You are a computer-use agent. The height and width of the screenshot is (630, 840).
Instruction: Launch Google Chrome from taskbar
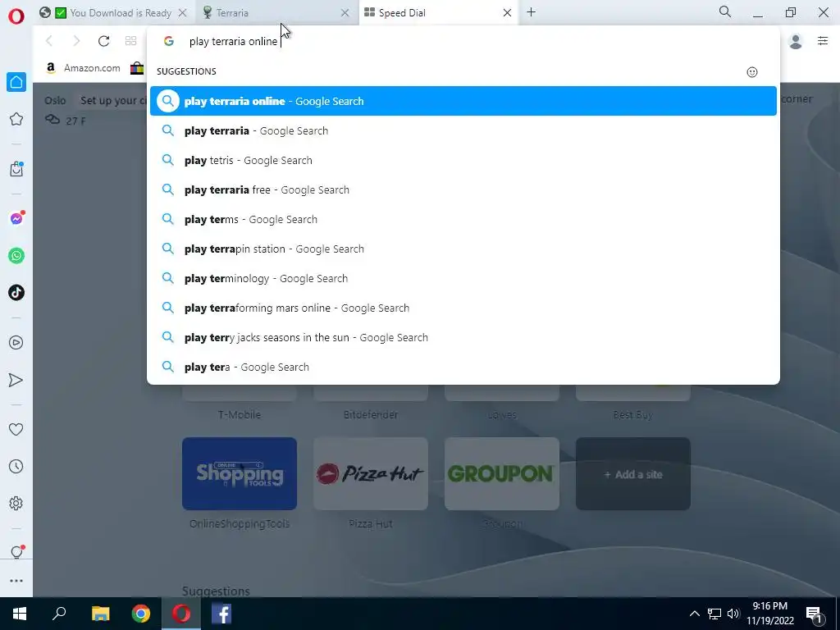(x=141, y=614)
